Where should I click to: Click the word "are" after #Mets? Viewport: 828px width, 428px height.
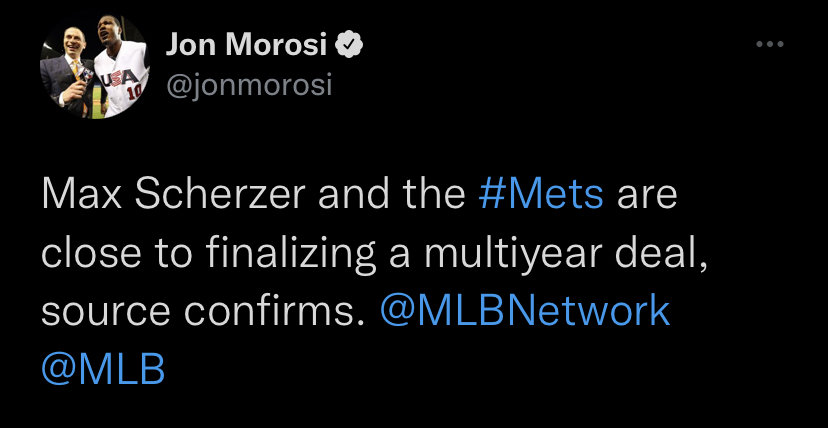click(648, 194)
